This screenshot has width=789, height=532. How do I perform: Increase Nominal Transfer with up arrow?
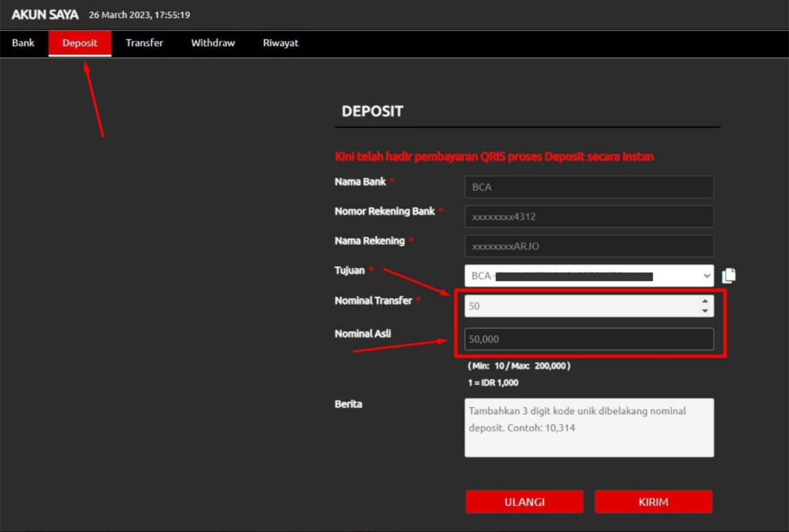(704, 302)
